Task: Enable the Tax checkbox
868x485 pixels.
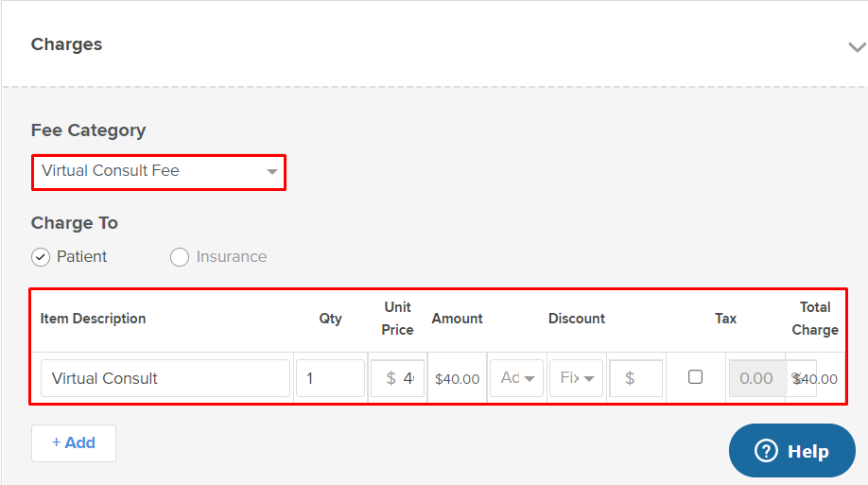Action: (695, 377)
